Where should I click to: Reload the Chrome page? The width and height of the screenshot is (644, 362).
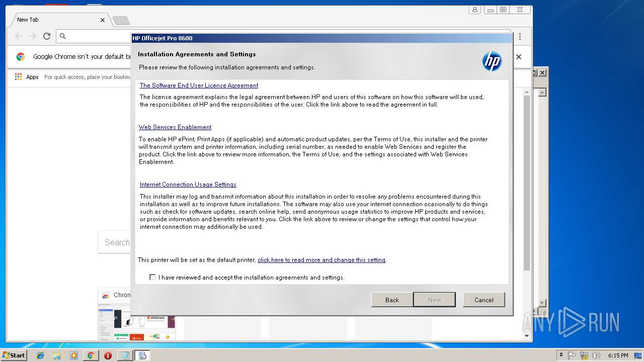click(47, 36)
